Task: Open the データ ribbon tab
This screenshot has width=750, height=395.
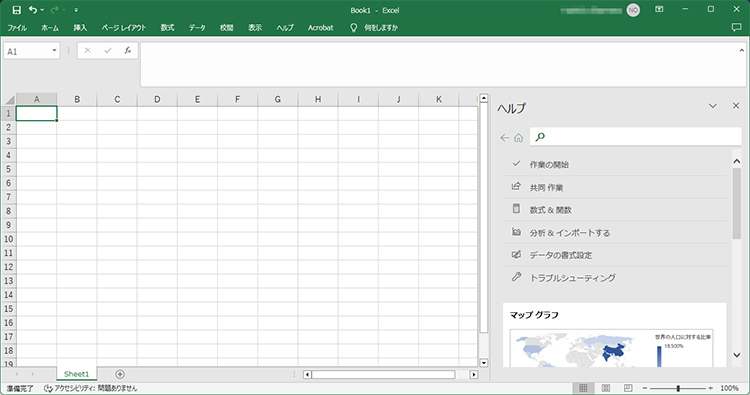Action: click(197, 28)
